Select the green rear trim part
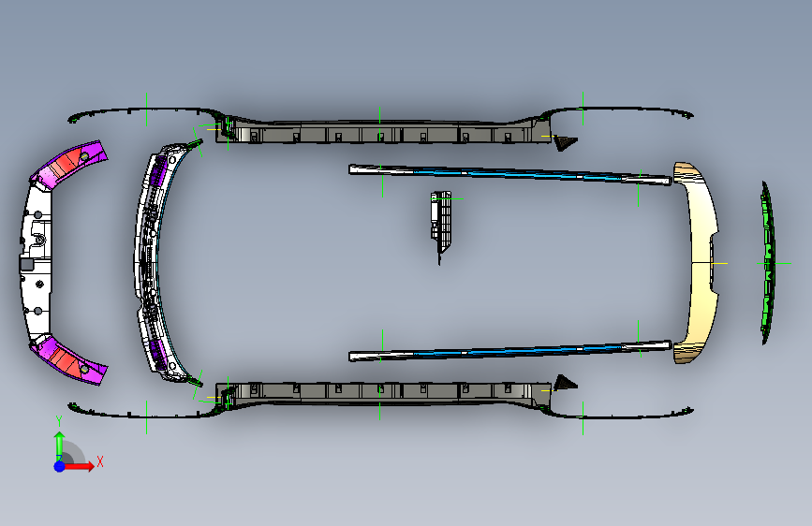812x526 pixels. click(767, 263)
